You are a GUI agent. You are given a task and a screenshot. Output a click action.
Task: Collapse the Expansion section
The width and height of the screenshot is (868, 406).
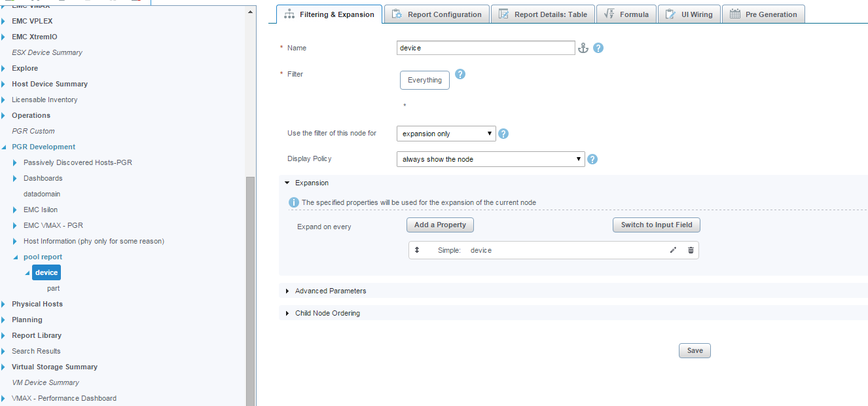click(x=287, y=183)
